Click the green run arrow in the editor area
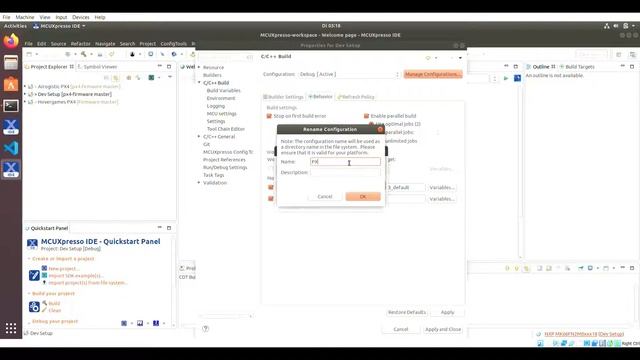The width and height of the screenshot is (640, 360). (506, 78)
